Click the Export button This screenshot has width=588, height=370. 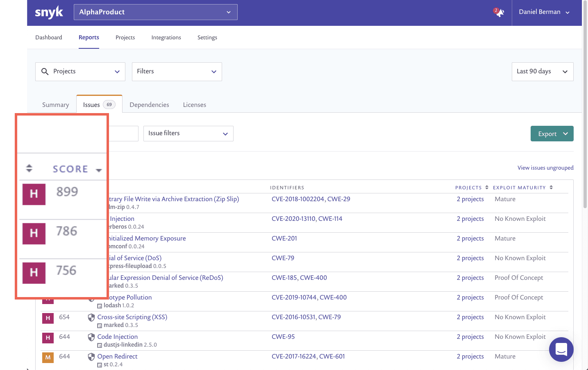click(552, 134)
